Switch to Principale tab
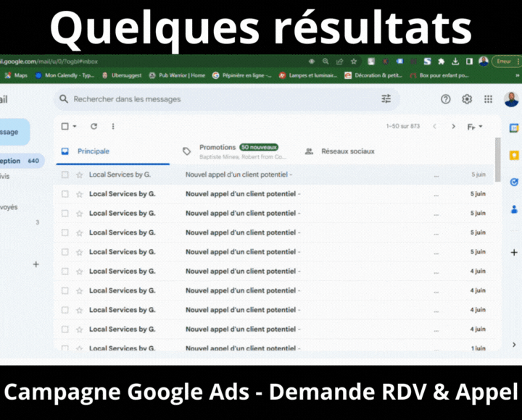The width and height of the screenshot is (522, 420). [113, 151]
